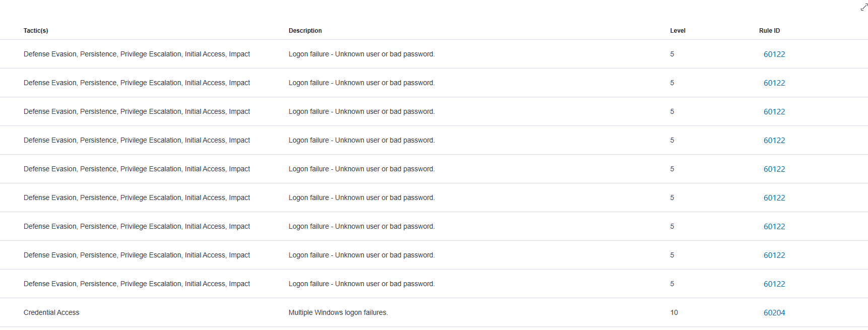Click rule link 60122 in the fifth row

774,169
